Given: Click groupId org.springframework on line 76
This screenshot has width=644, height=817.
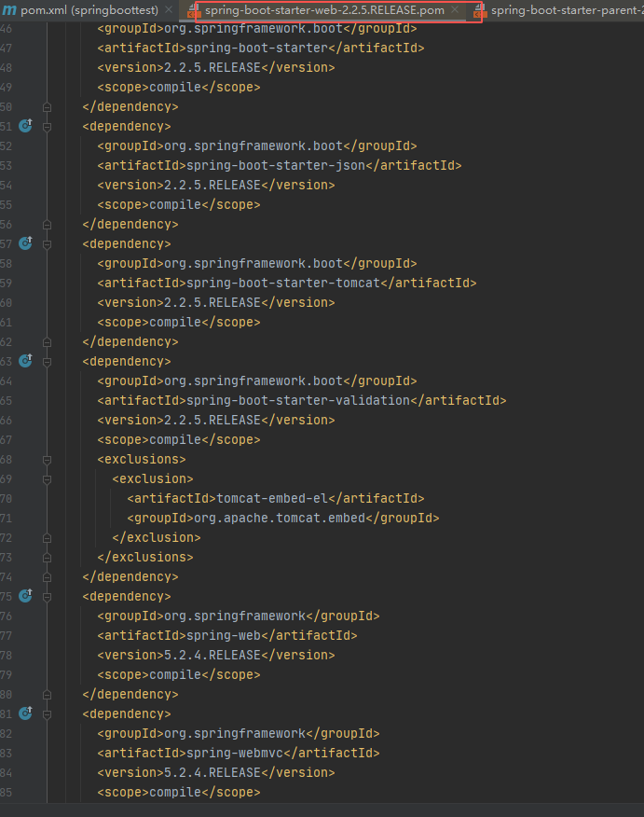Looking at the screenshot, I should click(235, 616).
